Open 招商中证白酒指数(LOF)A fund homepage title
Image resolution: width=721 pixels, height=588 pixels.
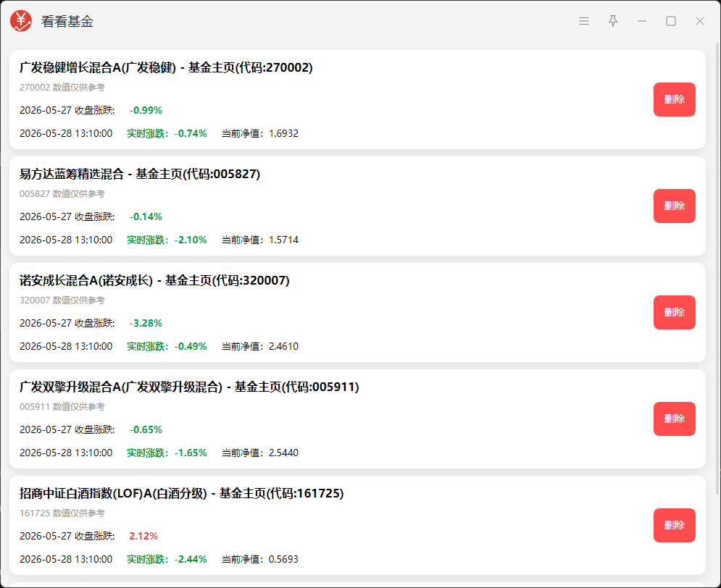pyautogui.click(x=182, y=494)
